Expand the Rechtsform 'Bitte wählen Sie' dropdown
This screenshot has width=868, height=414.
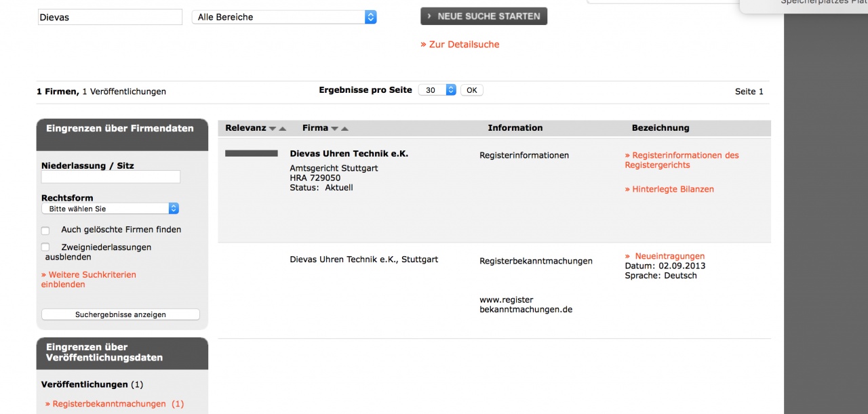(110, 209)
